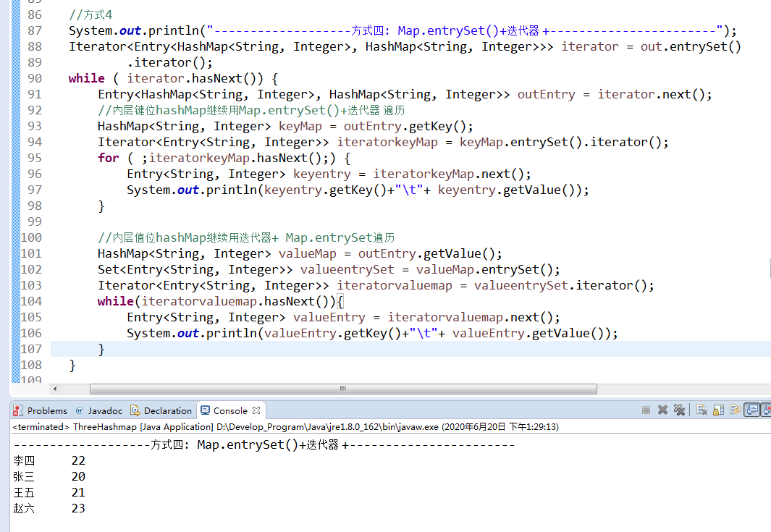Select the Console tab
The height and width of the screenshot is (532, 771).
click(230, 410)
